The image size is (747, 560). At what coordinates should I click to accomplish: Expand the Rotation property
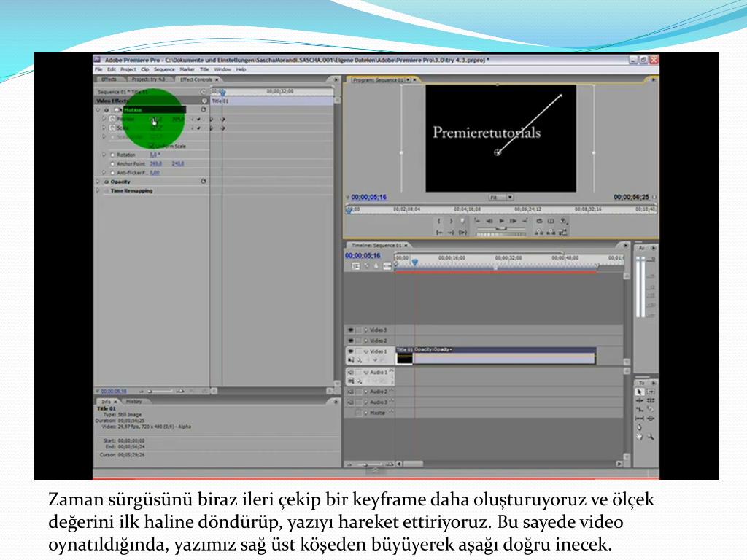click(x=104, y=155)
